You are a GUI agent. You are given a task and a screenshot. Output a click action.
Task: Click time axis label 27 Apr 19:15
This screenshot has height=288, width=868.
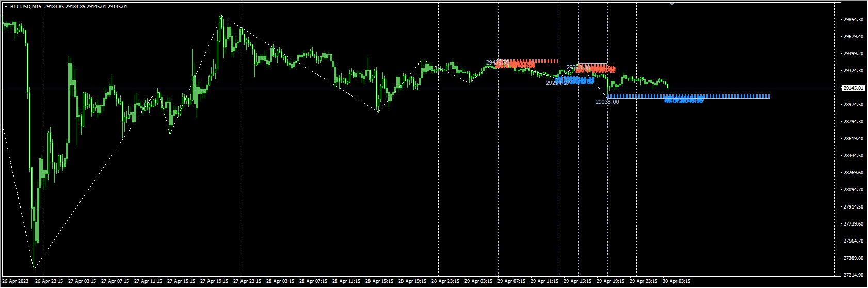click(214, 282)
